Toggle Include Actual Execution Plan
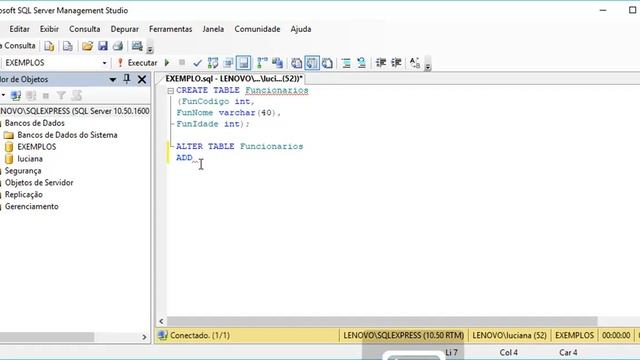This screenshot has height=360, width=640. coord(262,63)
